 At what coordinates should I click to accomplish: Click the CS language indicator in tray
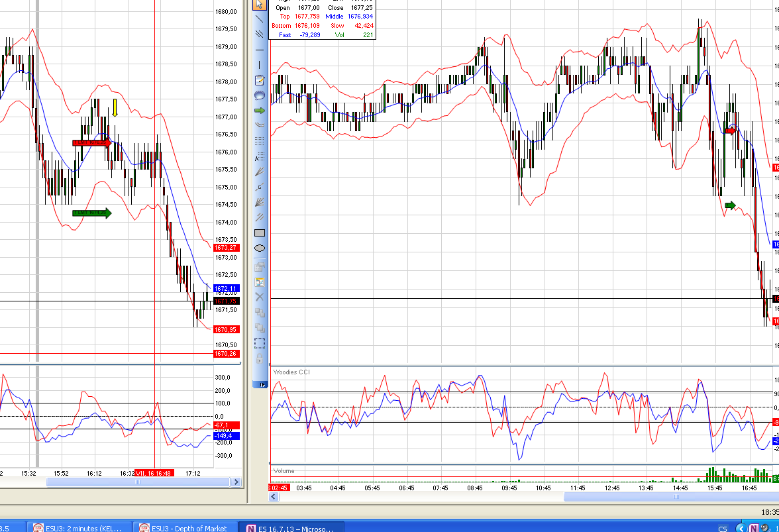[723, 528]
